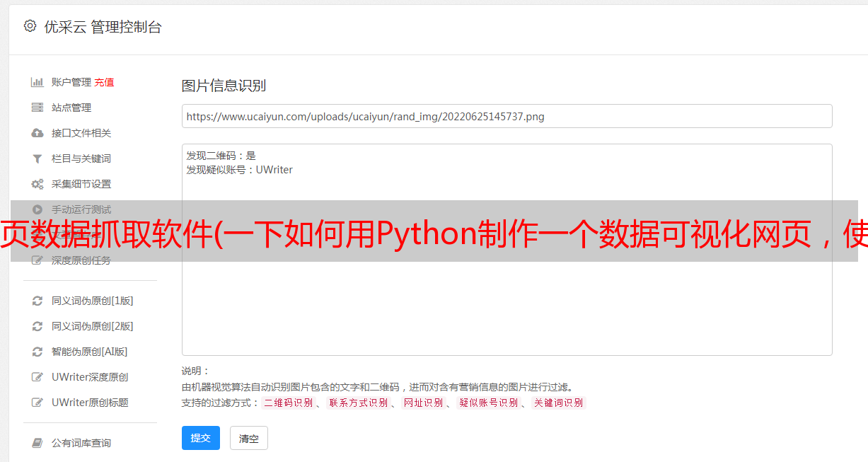
Task: Select 手动运行测试 in the sidebar
Action: pos(81,209)
